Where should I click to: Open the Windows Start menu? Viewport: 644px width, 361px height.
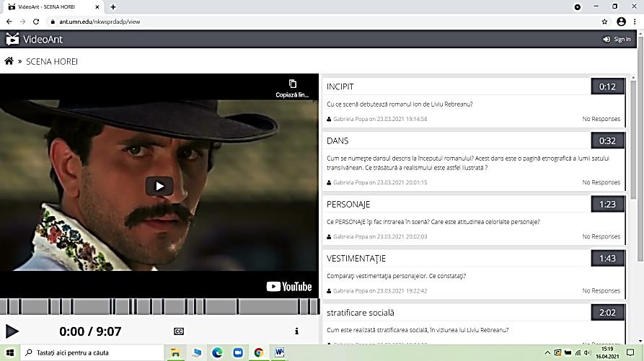pyautogui.click(x=10, y=353)
